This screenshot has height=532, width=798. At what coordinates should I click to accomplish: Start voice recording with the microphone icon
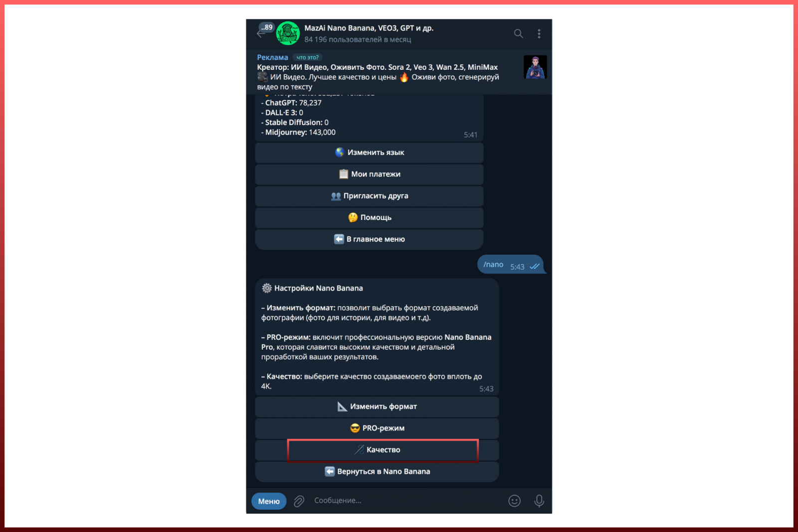[539, 501]
